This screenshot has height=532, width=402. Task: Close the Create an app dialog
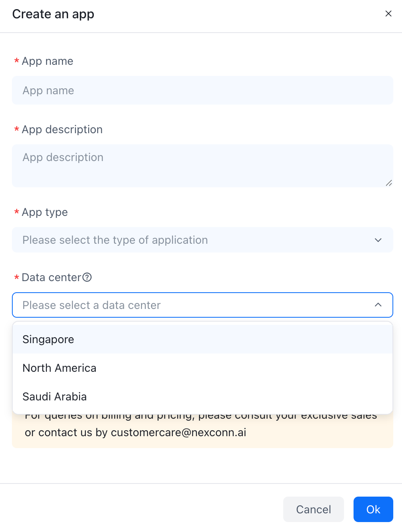(x=388, y=14)
